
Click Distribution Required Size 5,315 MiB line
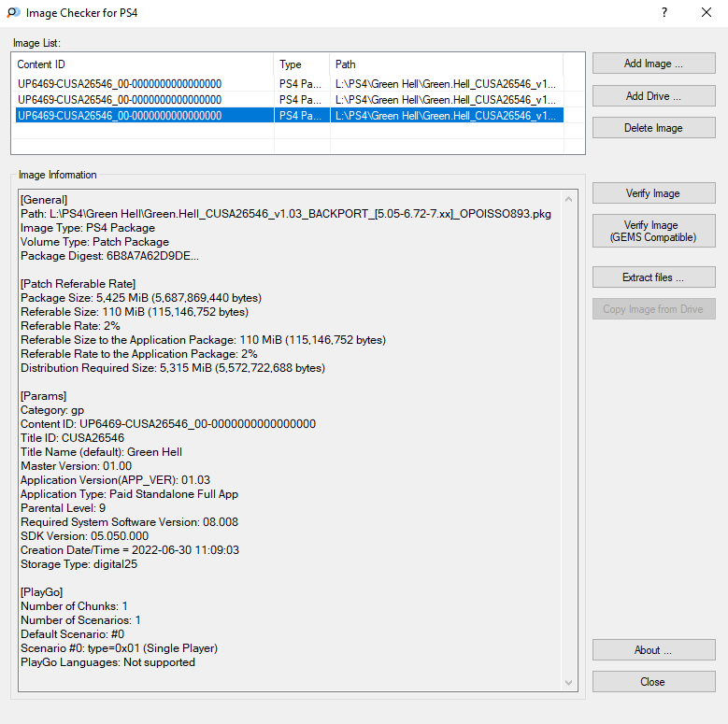click(173, 368)
